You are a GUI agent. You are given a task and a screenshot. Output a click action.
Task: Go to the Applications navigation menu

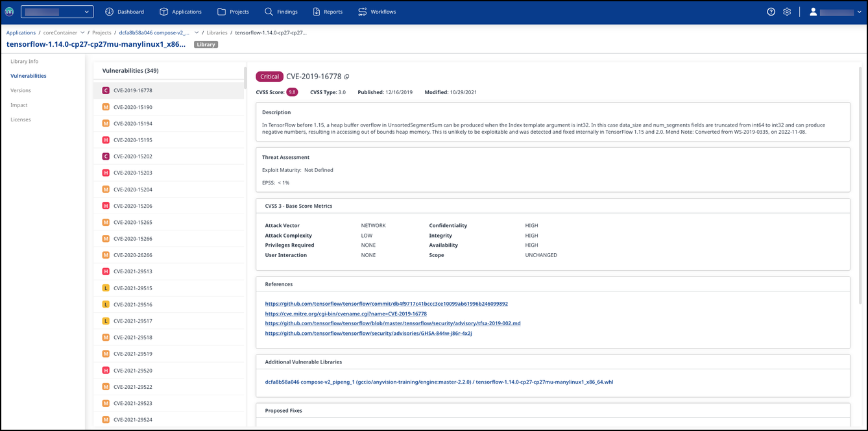[180, 12]
